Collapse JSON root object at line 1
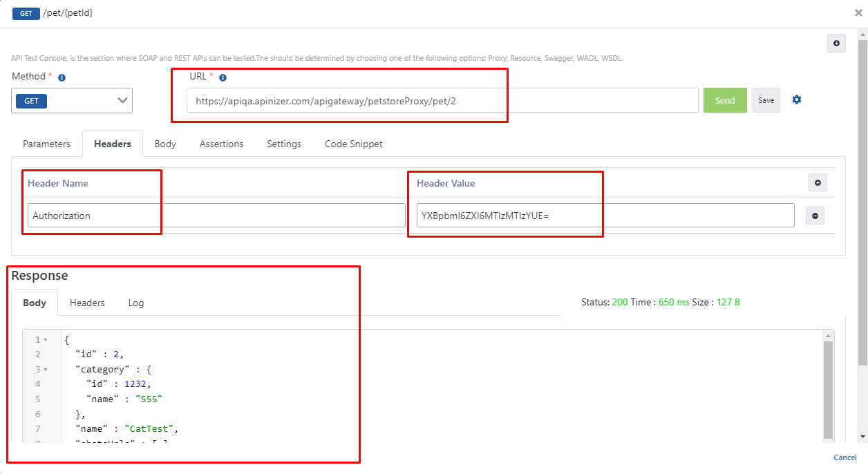The width and height of the screenshot is (868, 474). 46,340
